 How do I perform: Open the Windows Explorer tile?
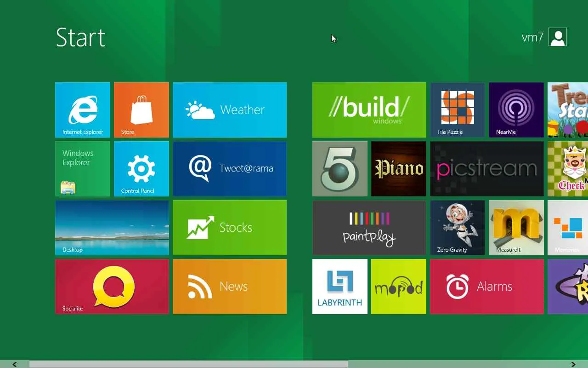pyautogui.click(x=83, y=169)
